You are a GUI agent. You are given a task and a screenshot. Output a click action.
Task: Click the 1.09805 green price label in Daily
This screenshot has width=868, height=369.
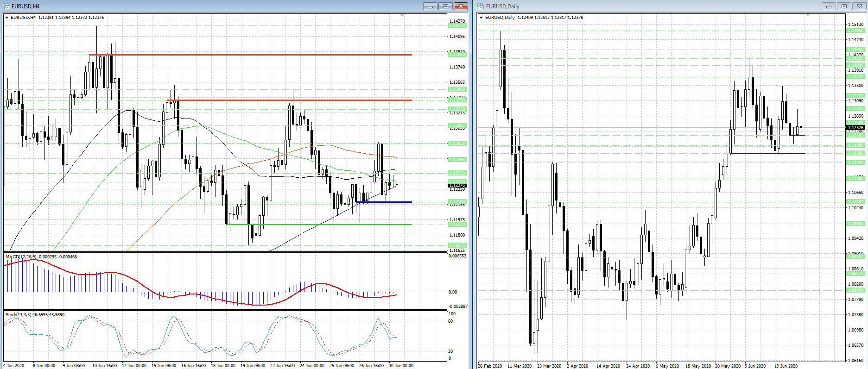pyautogui.click(x=855, y=224)
